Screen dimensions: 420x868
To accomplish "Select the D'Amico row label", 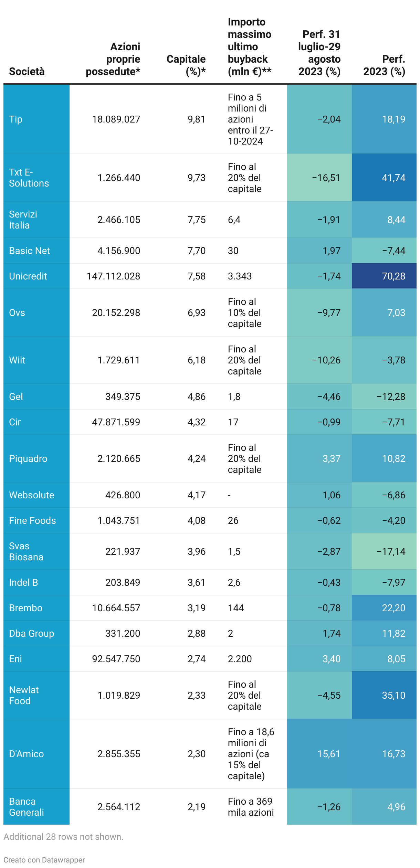I will 27,754.
